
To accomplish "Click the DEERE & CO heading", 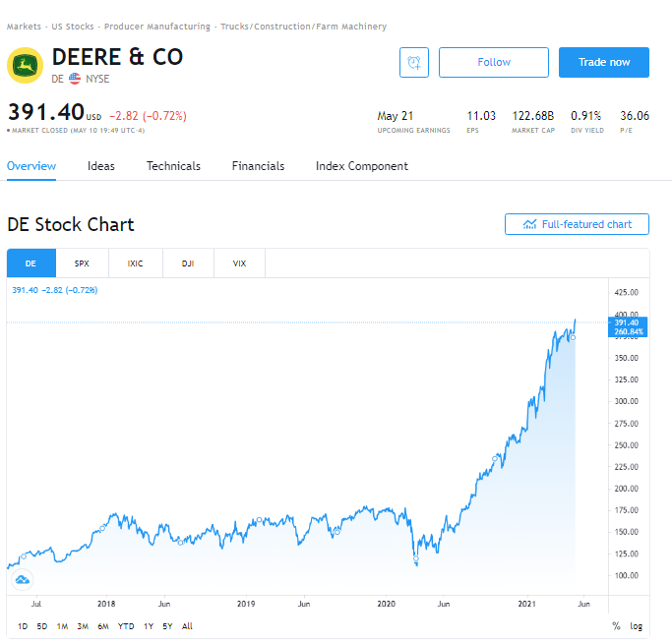I will click(117, 57).
